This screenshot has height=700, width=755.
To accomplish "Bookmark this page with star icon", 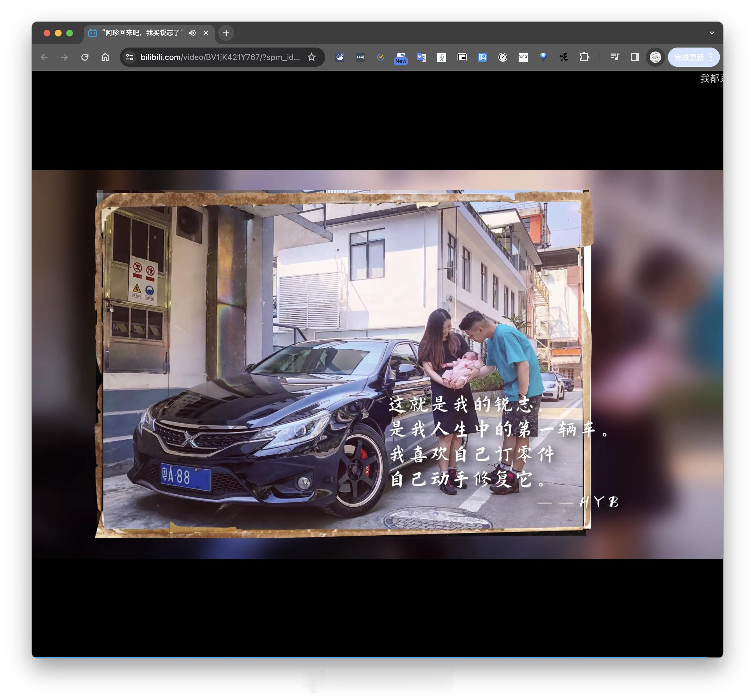I will 312,57.
